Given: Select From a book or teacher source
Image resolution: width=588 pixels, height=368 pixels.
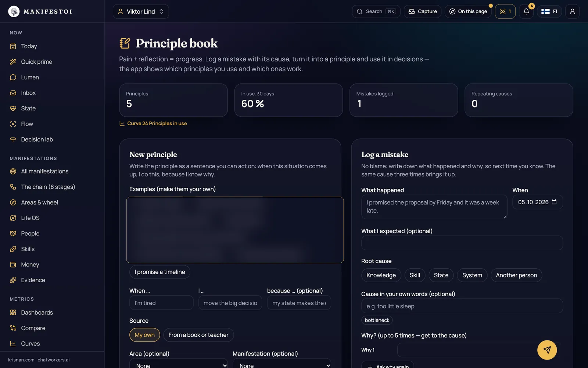Looking at the screenshot, I should click(x=198, y=335).
